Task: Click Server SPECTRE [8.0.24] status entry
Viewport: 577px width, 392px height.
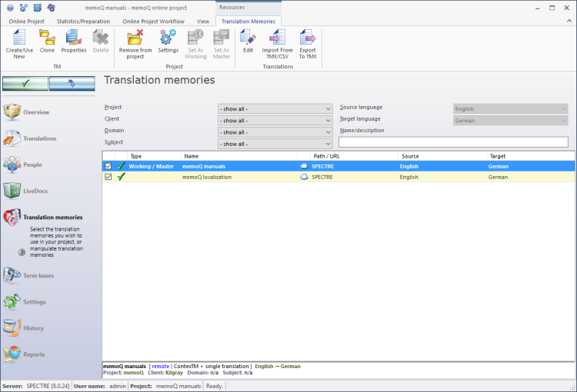Action: pyautogui.click(x=35, y=386)
